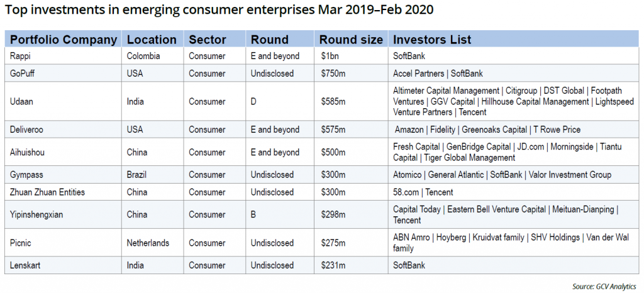Select the Zhuan Zhuan Entities cell
This screenshot has width=644, height=293.
(48, 192)
